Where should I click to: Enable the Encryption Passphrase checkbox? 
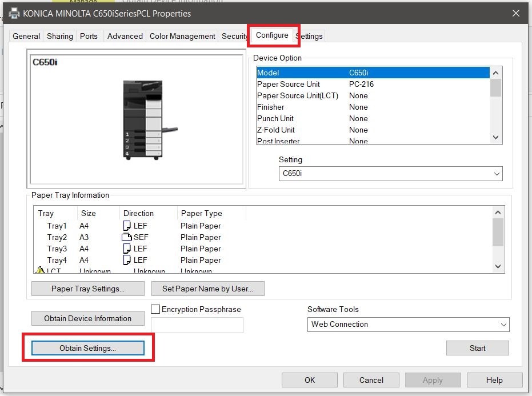[x=155, y=309]
